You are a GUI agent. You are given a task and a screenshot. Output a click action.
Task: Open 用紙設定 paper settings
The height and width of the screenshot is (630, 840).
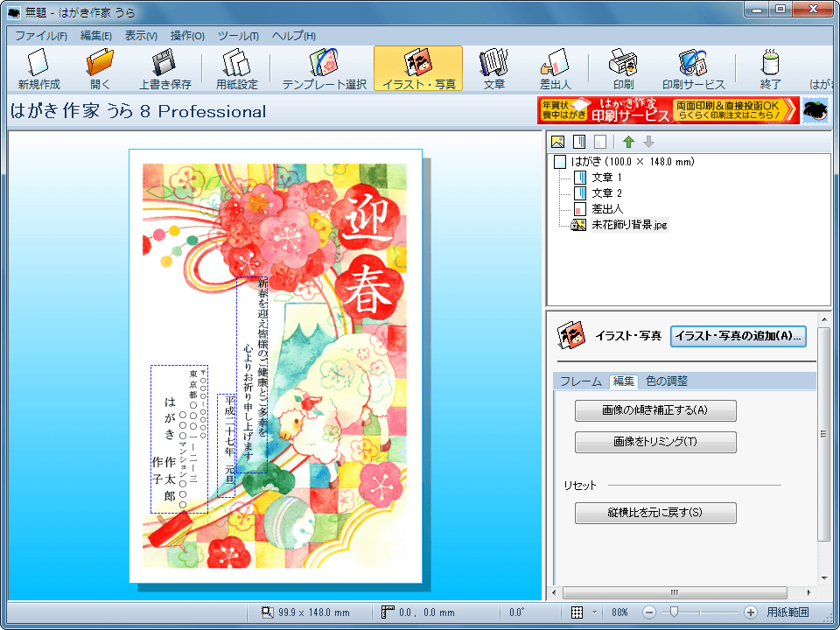pos(237,68)
